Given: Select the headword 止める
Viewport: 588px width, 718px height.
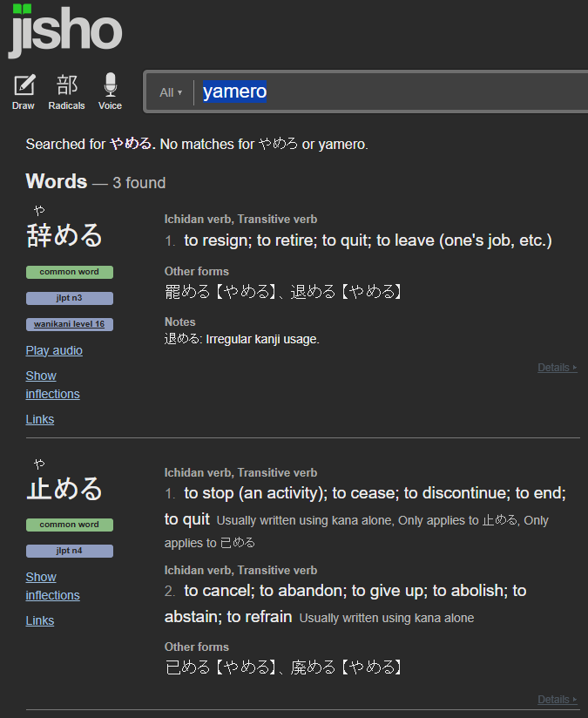Looking at the screenshot, I should coord(64,488).
